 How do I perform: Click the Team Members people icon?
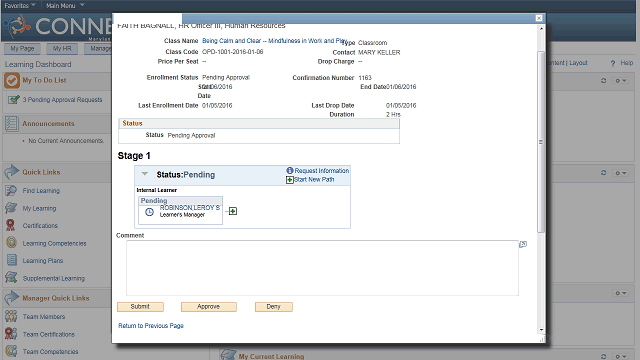pyautogui.click(x=11, y=316)
